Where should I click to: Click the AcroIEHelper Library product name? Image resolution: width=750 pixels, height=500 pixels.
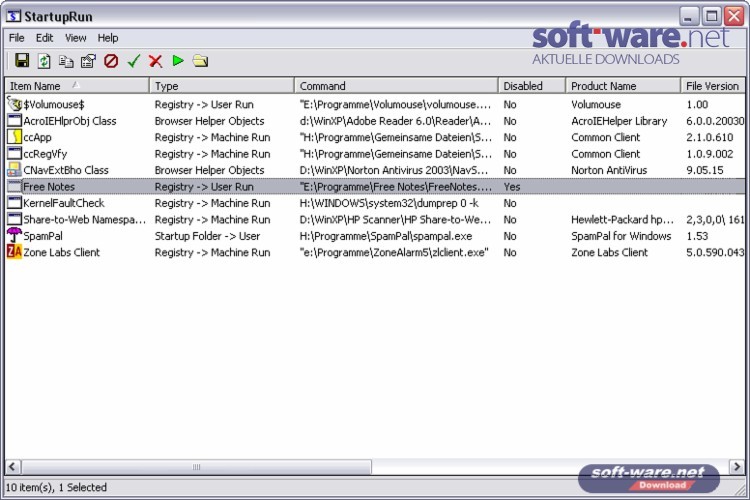[619, 121]
